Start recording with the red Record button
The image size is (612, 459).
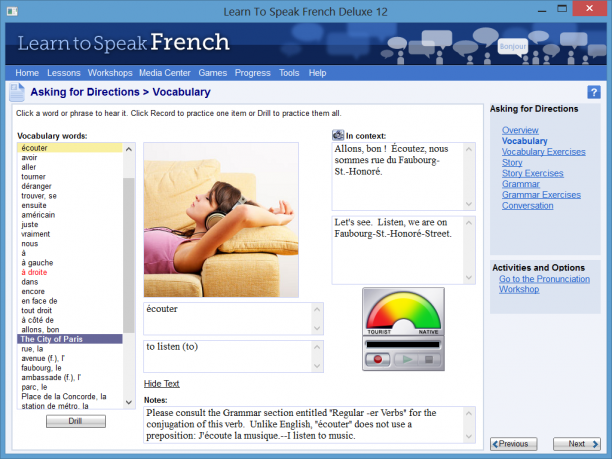coord(377,359)
